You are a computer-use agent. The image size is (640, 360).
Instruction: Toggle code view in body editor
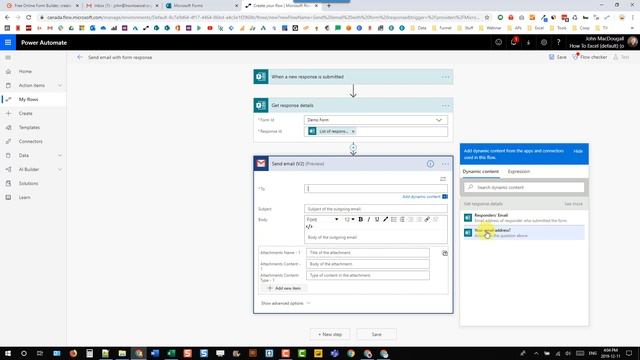[x=309, y=227]
